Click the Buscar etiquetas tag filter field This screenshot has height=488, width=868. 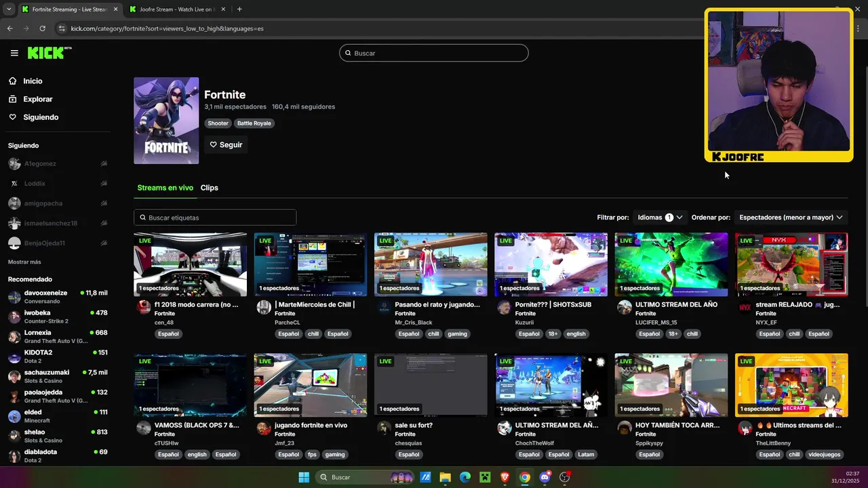(x=215, y=218)
